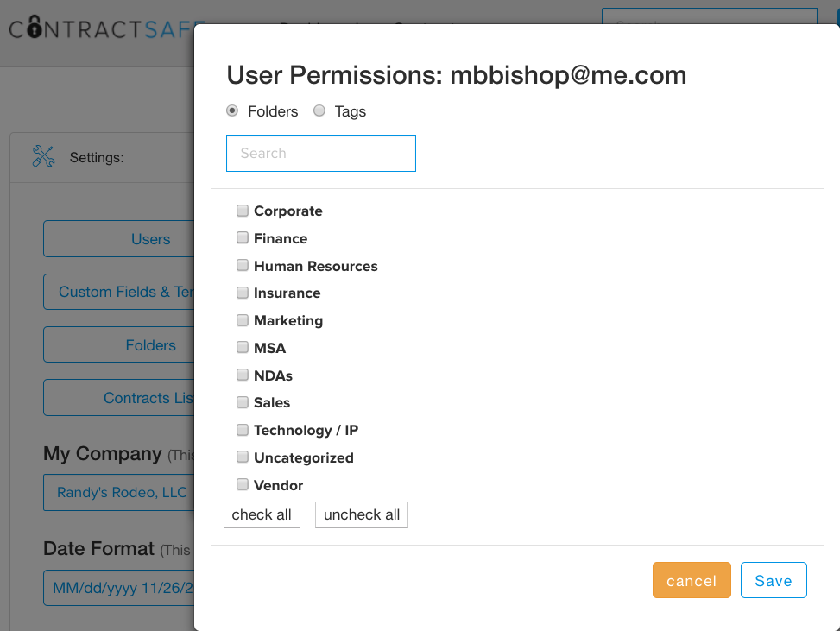Enable the Finance folder checkbox
Screen dimensions: 840x631
click(243, 238)
